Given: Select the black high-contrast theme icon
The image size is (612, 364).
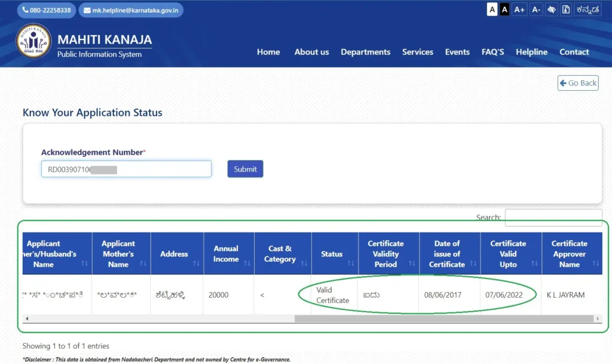Looking at the screenshot, I should 504,9.
